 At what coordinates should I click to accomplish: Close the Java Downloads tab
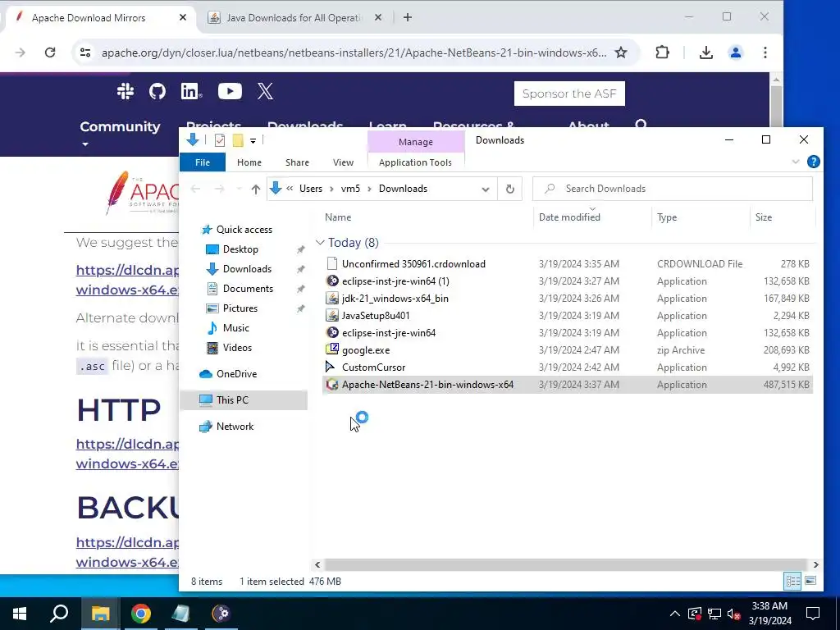[x=377, y=18]
